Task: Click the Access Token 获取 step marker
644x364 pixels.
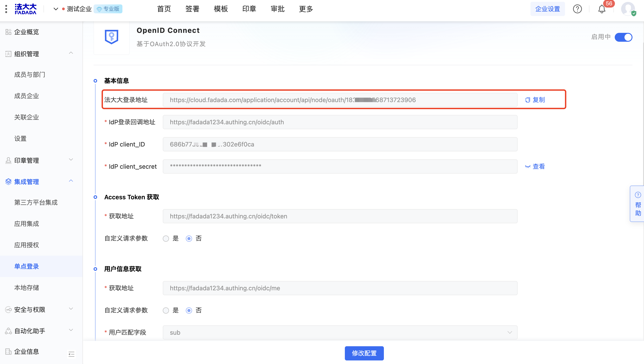Action: (95, 197)
